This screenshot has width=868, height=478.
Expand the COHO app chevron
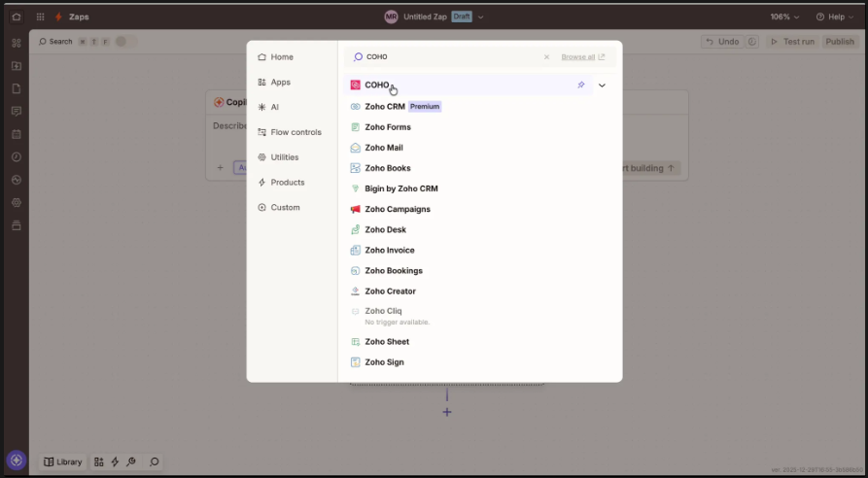[x=602, y=85]
